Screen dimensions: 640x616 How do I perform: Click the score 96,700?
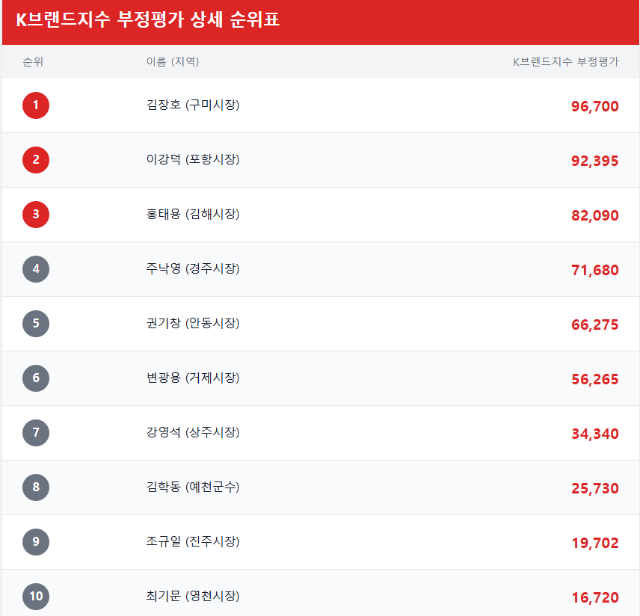(x=595, y=106)
